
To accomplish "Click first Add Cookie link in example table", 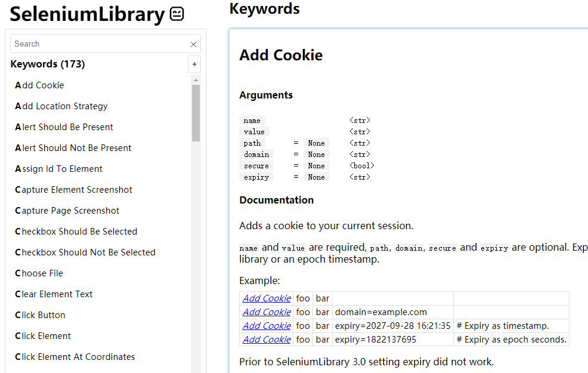I will click(x=267, y=298).
